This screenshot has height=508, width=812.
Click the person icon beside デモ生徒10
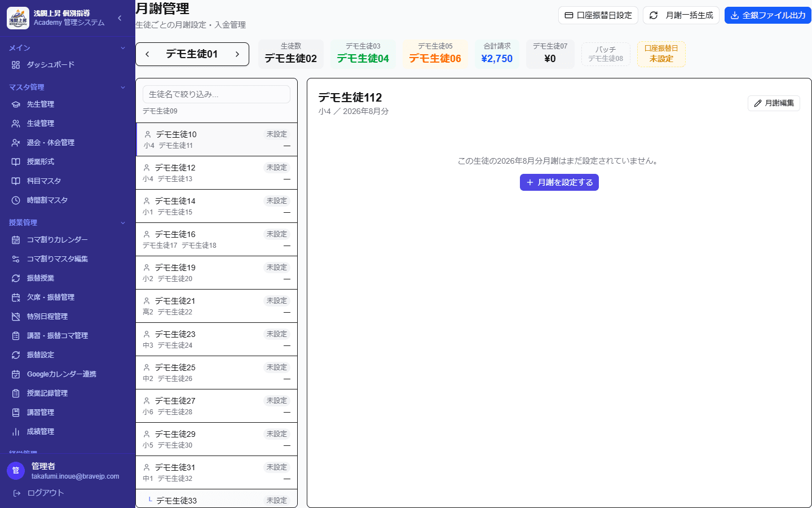(x=148, y=134)
